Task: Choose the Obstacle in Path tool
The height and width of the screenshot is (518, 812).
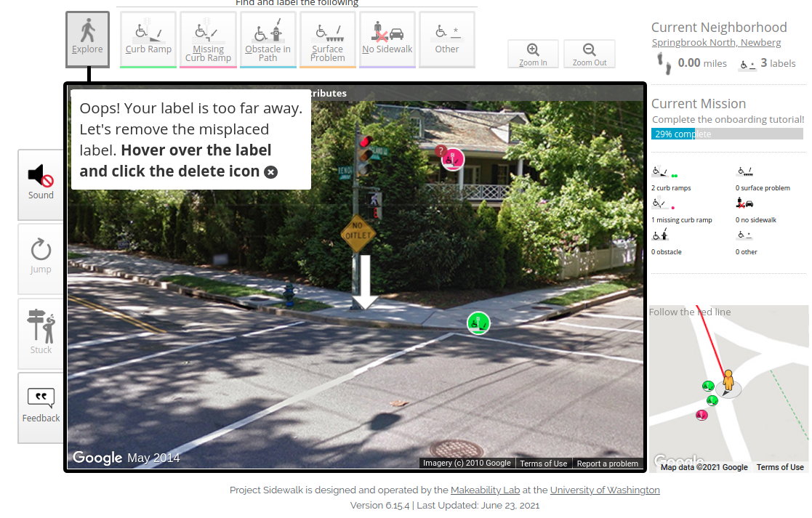Action: pos(268,39)
